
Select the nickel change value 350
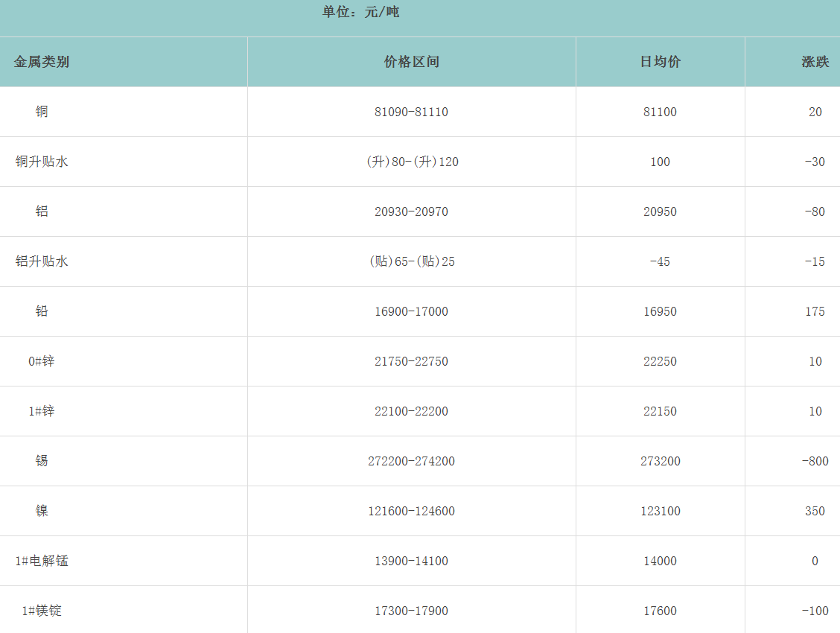coord(815,511)
